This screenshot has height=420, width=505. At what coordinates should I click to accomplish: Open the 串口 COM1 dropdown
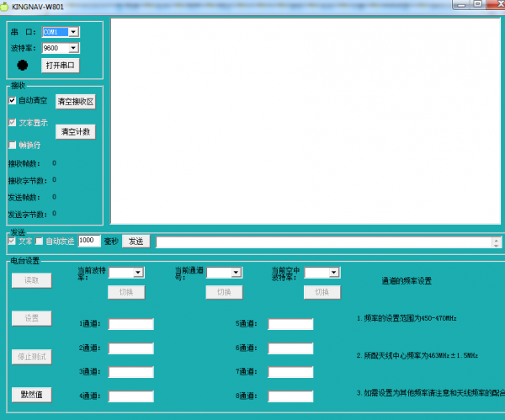pyautogui.click(x=73, y=32)
